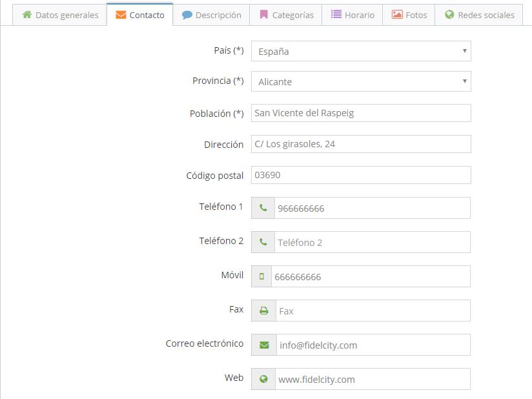Viewport: 532px width, 399px height.
Task: Open the País dropdown showing España
Action: (x=361, y=52)
